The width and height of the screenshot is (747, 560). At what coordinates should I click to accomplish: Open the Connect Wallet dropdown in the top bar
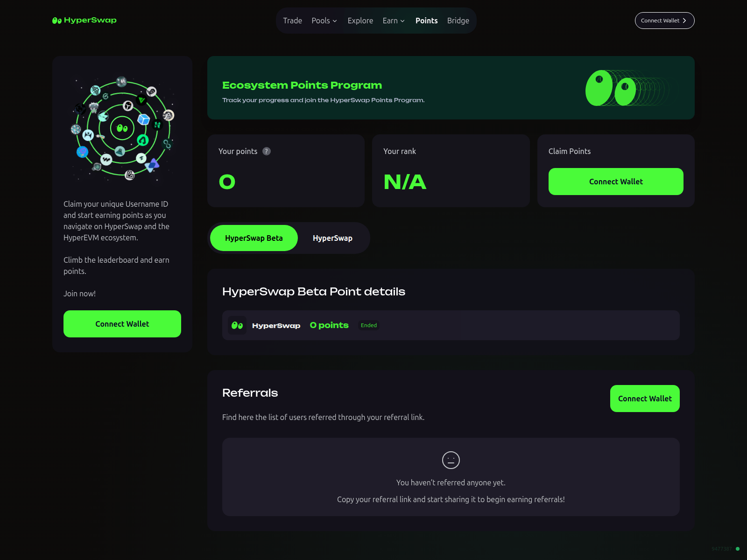664,20
